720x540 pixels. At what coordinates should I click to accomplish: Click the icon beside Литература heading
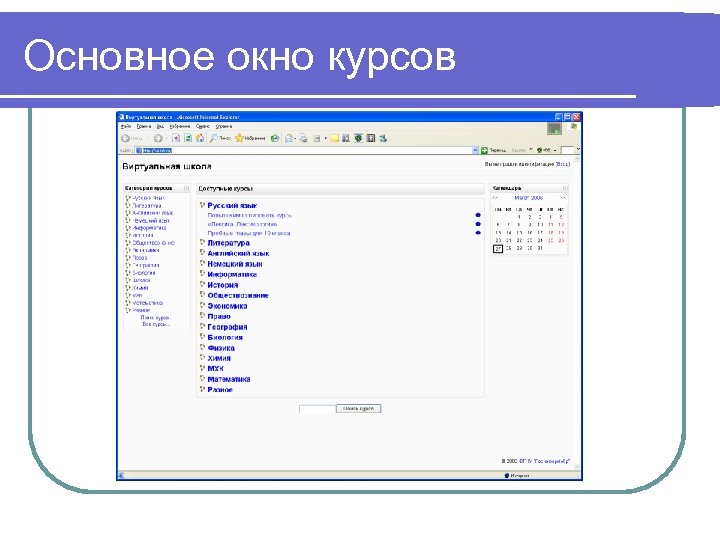tap(202, 242)
